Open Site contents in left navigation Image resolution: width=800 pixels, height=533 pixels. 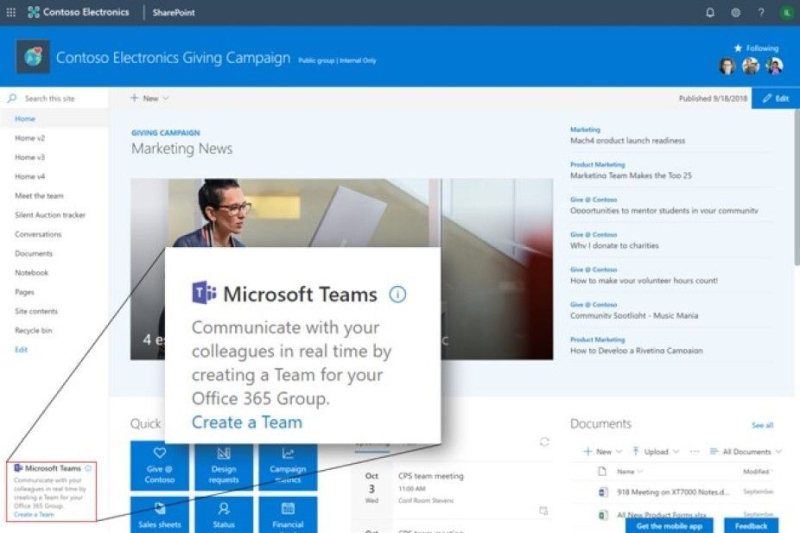(x=36, y=311)
